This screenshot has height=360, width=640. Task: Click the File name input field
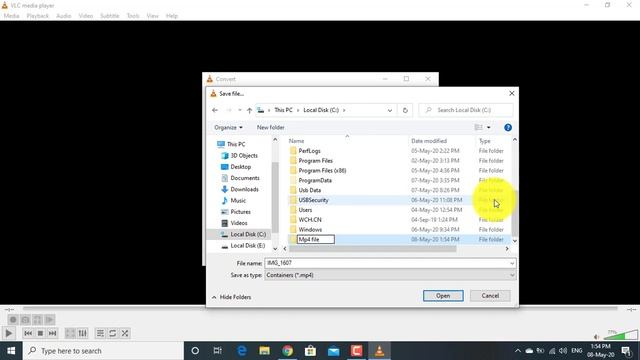pos(387,263)
